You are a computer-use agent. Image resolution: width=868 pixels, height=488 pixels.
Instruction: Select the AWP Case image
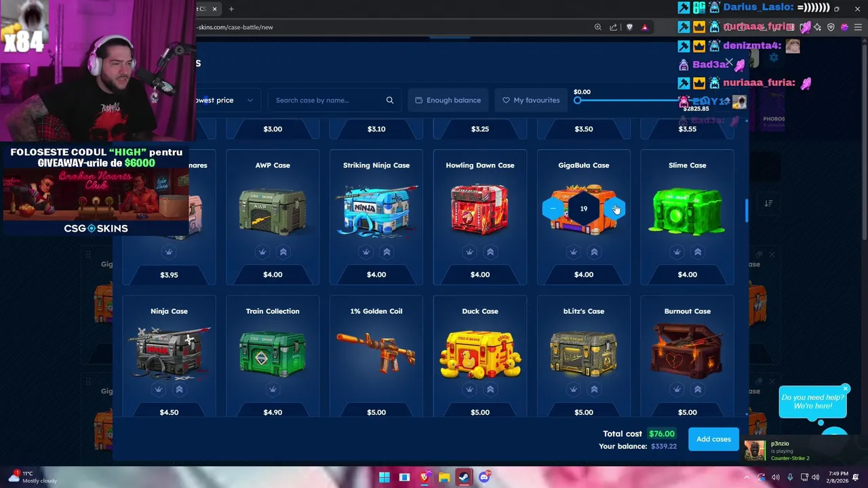[273, 211]
